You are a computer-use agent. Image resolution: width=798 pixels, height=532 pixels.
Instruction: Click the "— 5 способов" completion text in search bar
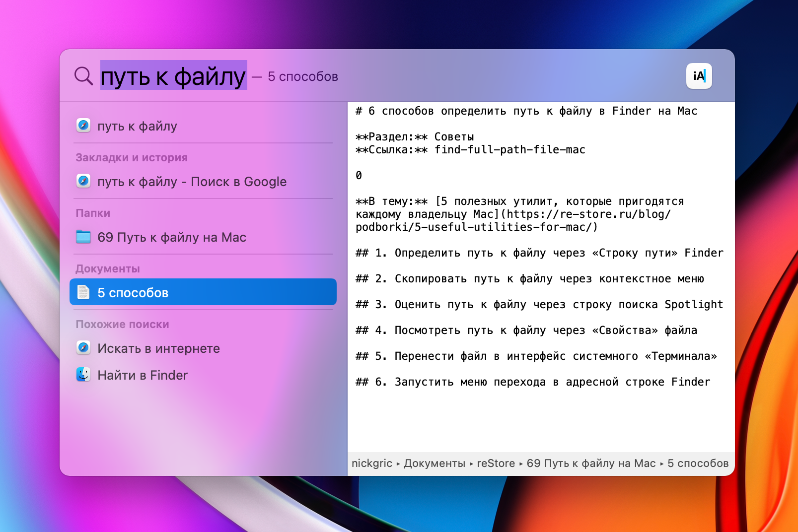point(296,77)
